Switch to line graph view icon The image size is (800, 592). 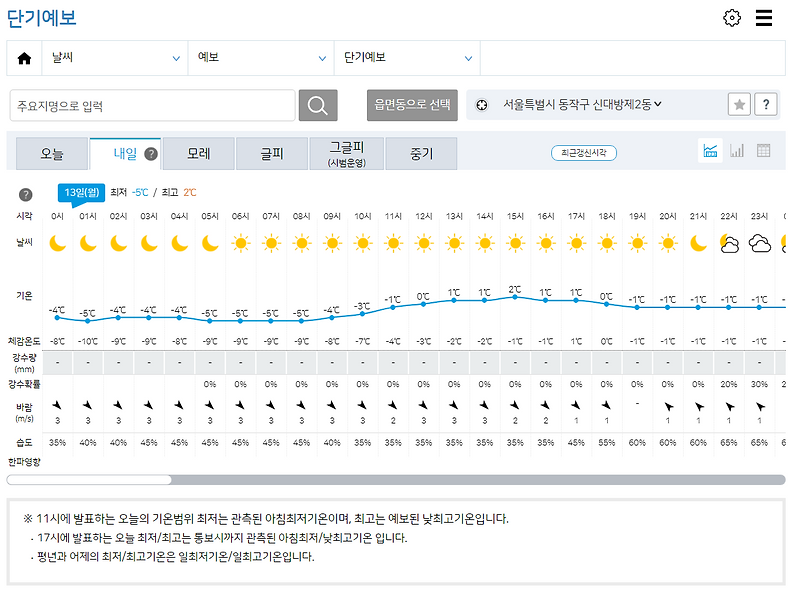(710, 151)
